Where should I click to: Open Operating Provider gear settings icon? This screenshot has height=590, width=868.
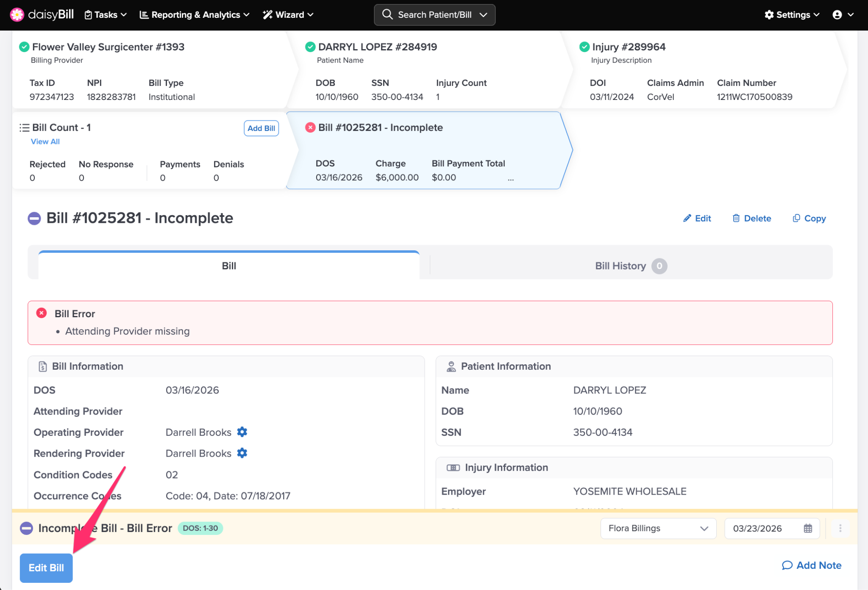pos(242,432)
